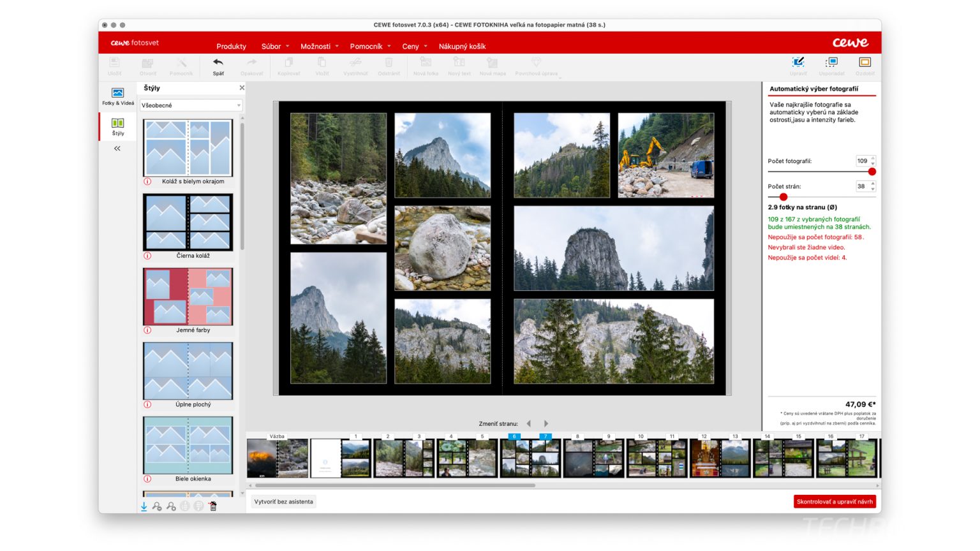This screenshot has width=980, height=551.
Task: Select the Usporiadať arrange icon
Action: point(831,62)
